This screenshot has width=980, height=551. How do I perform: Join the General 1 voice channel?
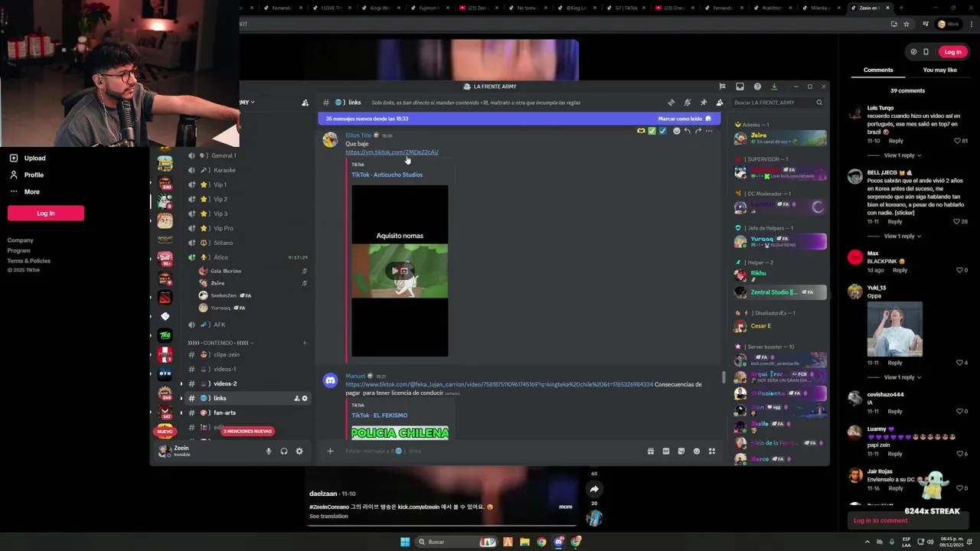[250, 155]
